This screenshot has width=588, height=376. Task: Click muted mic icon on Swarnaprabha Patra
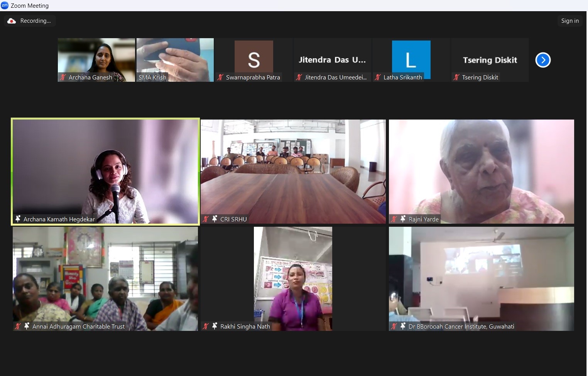[220, 77]
